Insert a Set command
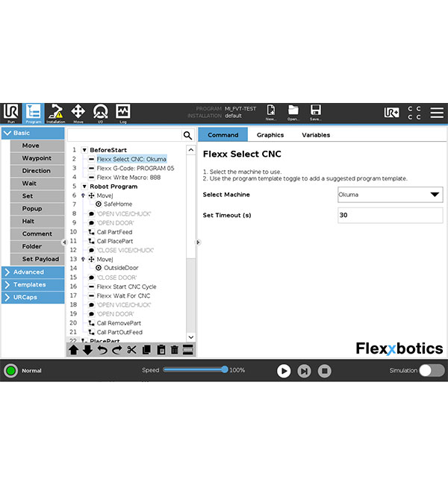This screenshot has height=485, width=448. [x=37, y=196]
